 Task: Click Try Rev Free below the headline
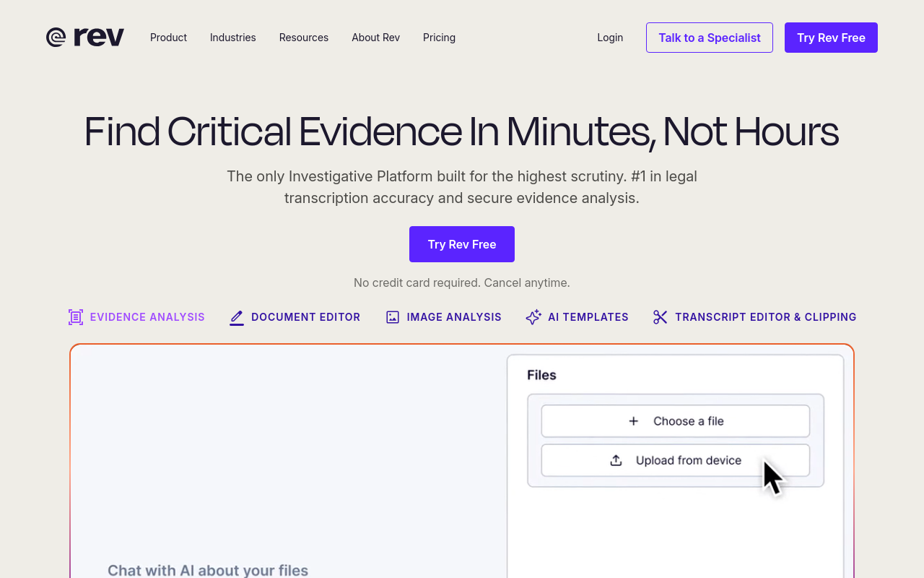click(x=462, y=244)
